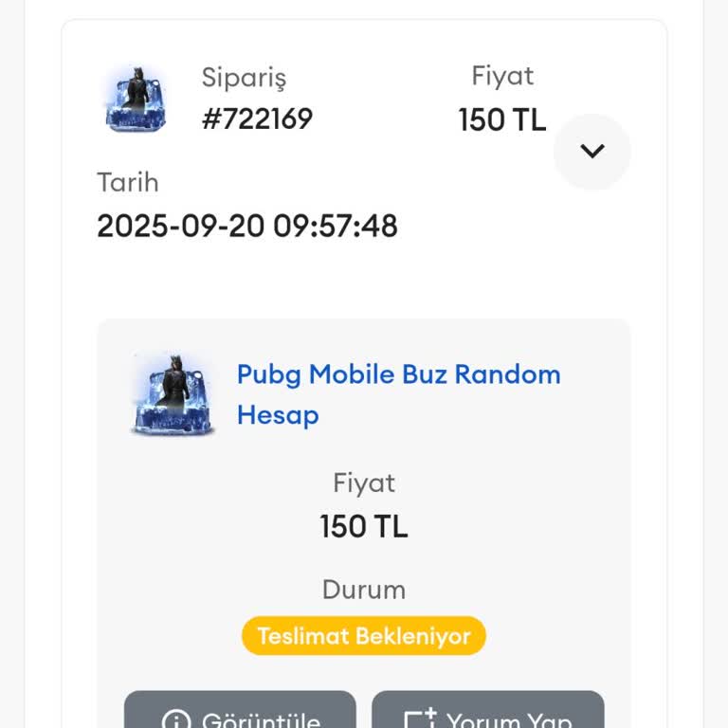
Task: Click the info icon on Görüntüle
Action: (176, 720)
